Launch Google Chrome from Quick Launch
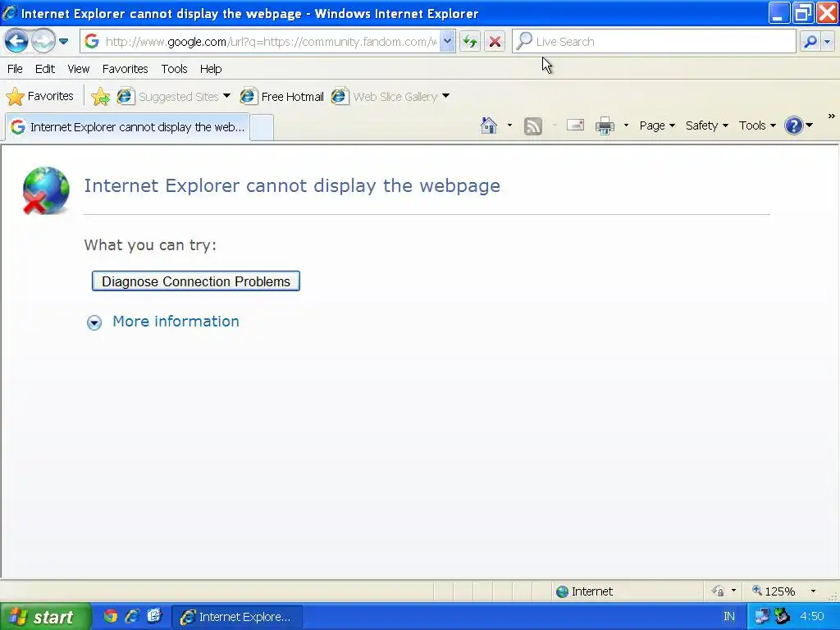 pos(111,617)
